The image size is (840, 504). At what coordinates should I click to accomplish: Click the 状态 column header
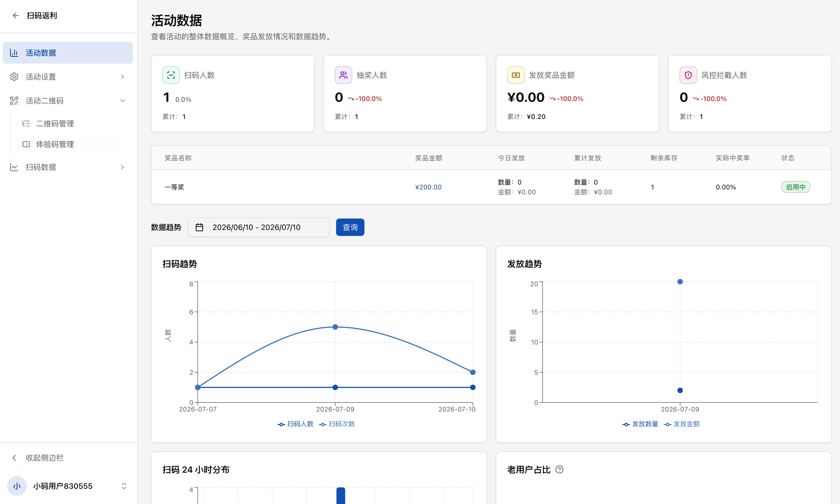pos(788,158)
